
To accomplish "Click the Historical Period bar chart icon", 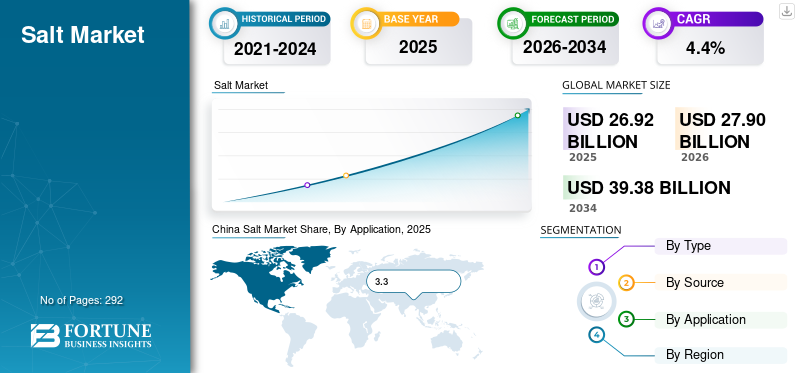I will coord(224,23).
